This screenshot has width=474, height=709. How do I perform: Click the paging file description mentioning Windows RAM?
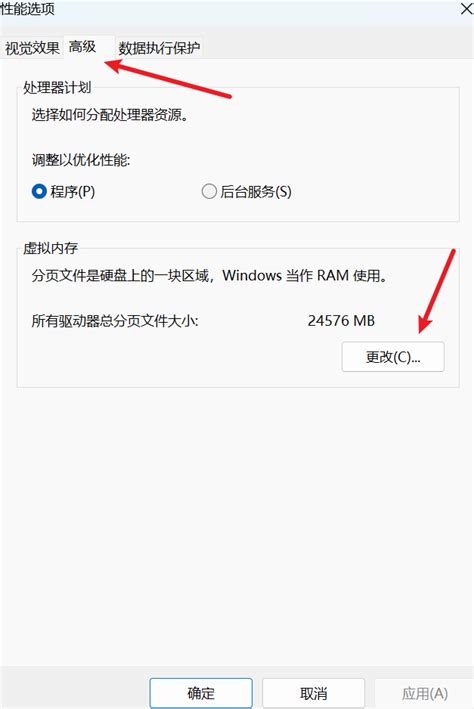(210, 275)
